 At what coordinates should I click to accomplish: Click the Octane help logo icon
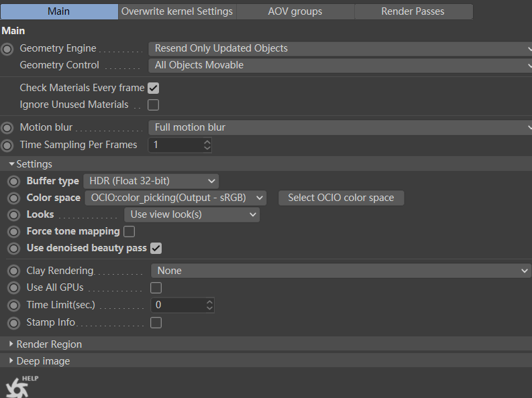(x=15, y=388)
